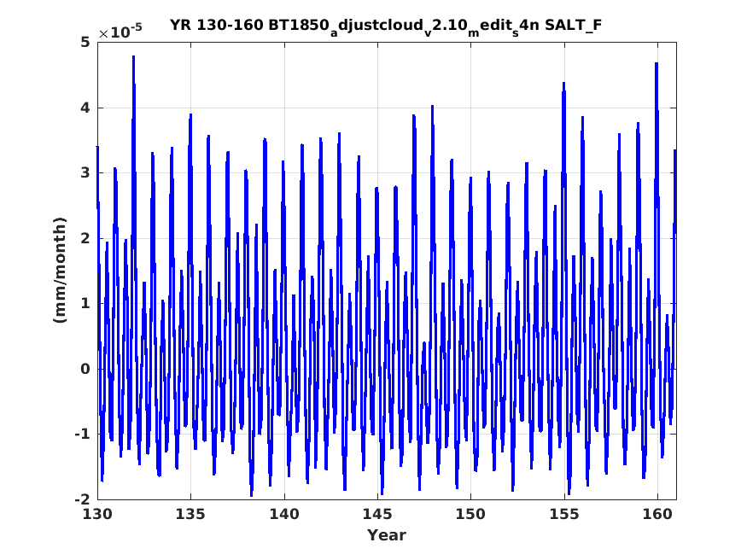747x560 pixels.
Task: Click the blue peak just before year 160
Action: 657,64
